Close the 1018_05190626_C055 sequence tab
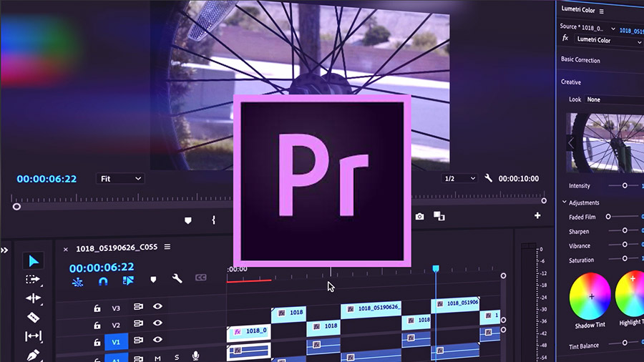This screenshot has width=644, height=362. pyautogui.click(x=66, y=249)
